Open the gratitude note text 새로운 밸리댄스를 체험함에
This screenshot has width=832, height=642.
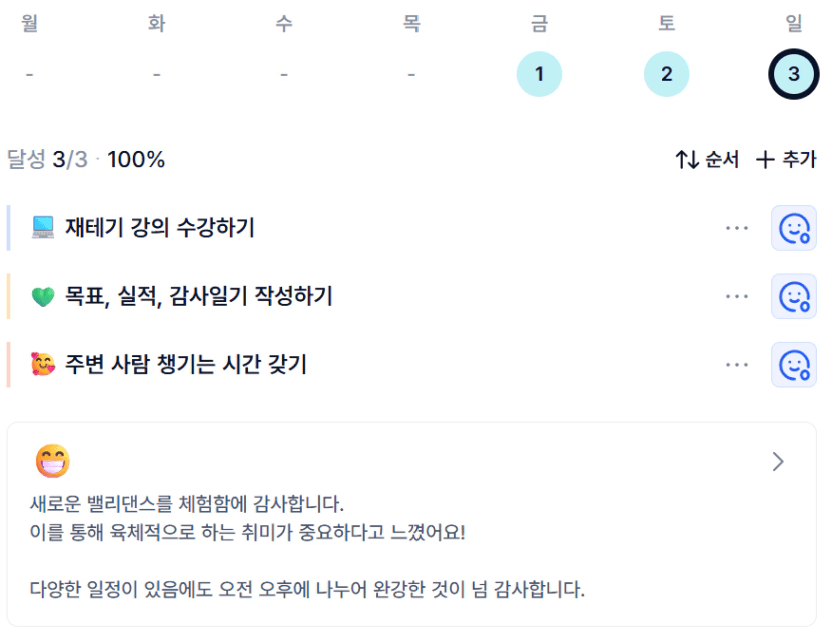click(187, 504)
